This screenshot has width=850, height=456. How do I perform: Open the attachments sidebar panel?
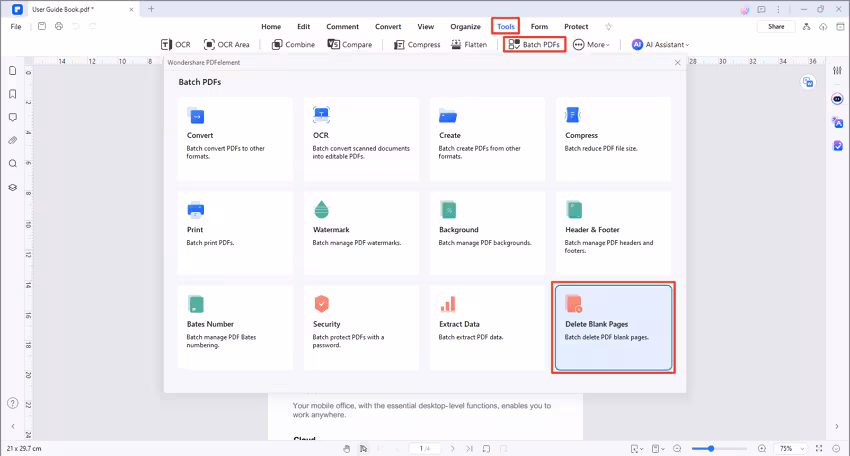point(12,140)
